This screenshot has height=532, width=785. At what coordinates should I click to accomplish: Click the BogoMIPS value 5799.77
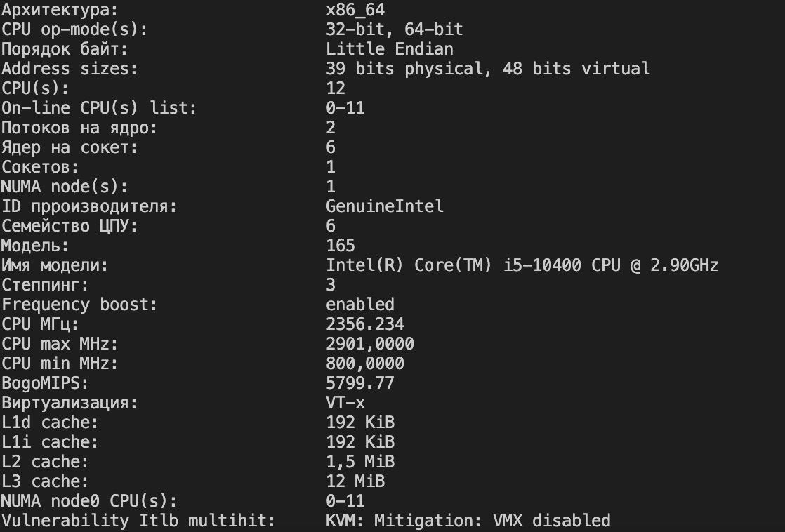(x=360, y=383)
